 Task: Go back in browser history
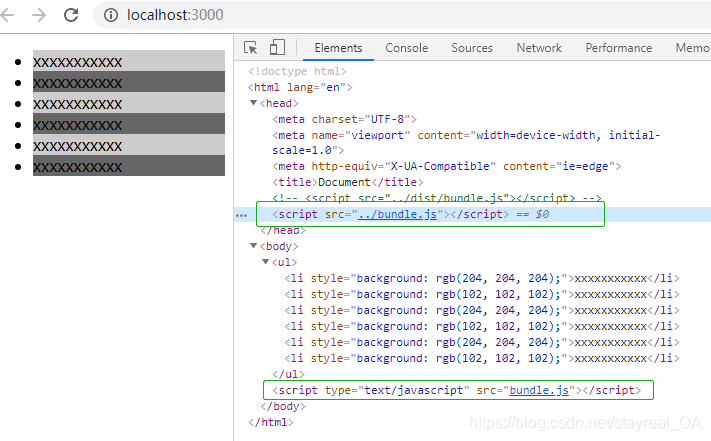7,15
